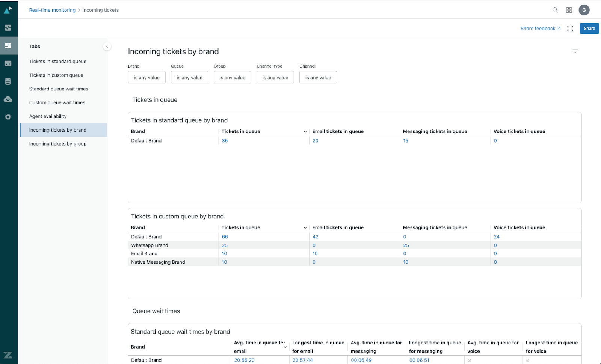Open the Datasets sidebar icon
601x364 pixels.
pos(8,81)
